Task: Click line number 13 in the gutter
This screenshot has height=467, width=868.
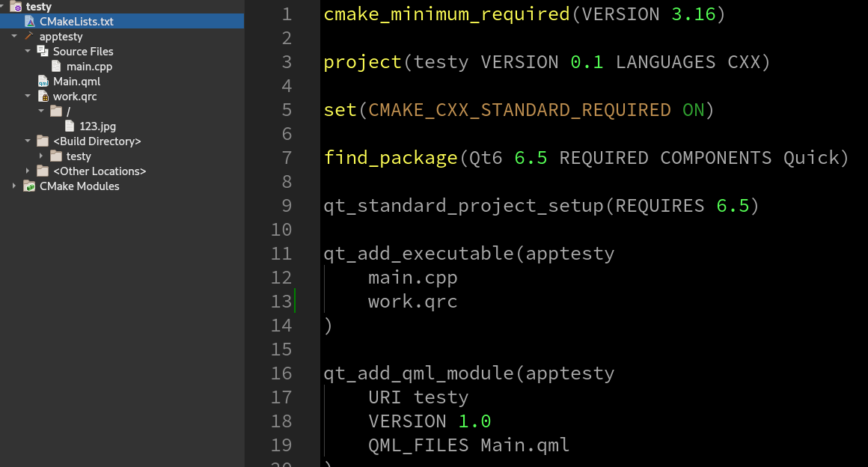Action: click(x=281, y=302)
